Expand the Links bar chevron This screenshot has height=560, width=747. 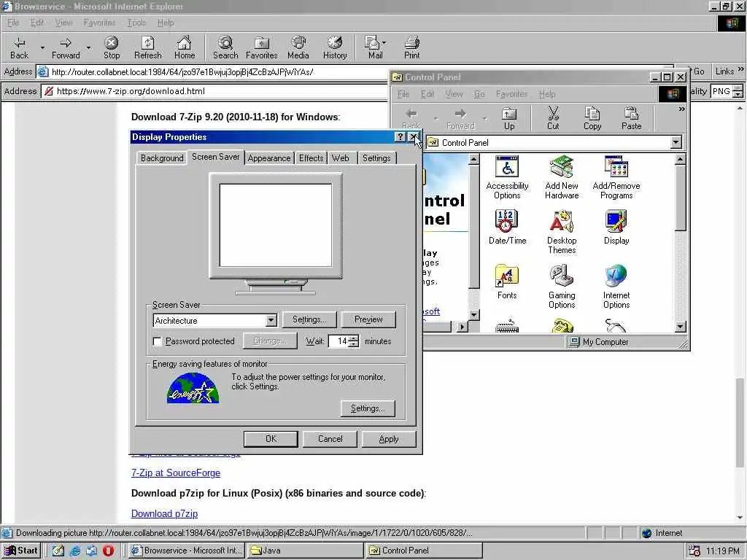pos(740,69)
